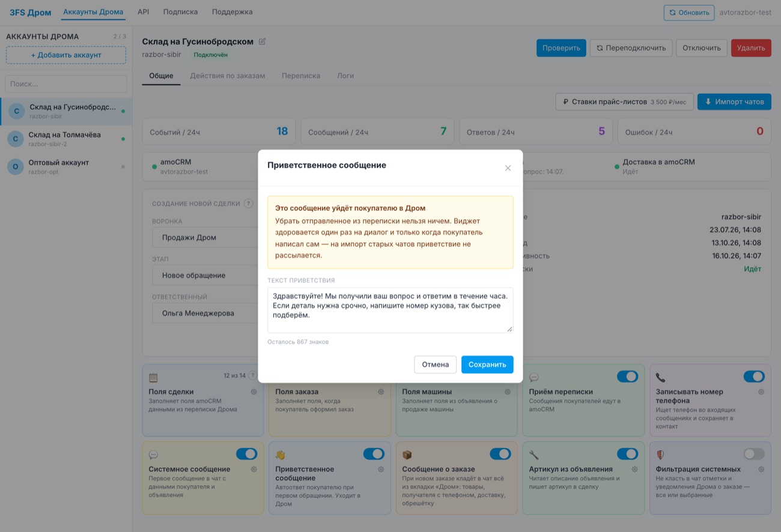Close the welcome message dialog with X
Image resolution: width=781 pixels, height=532 pixels.
coord(508,168)
